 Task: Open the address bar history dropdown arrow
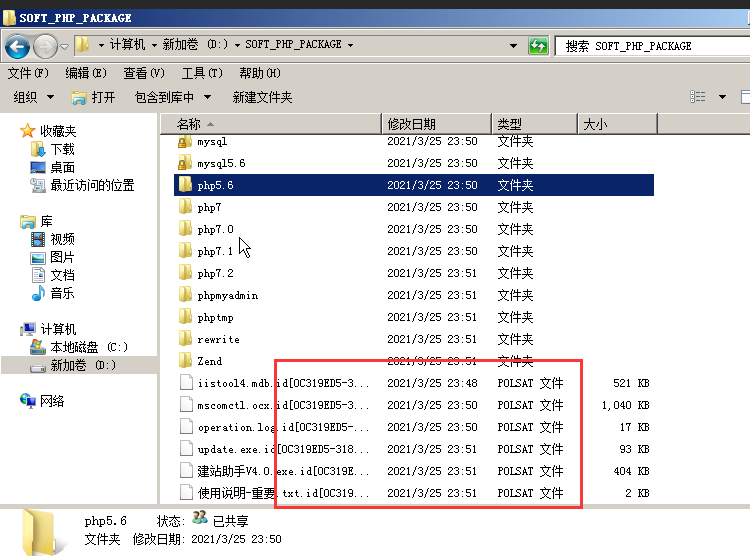[x=513, y=45]
